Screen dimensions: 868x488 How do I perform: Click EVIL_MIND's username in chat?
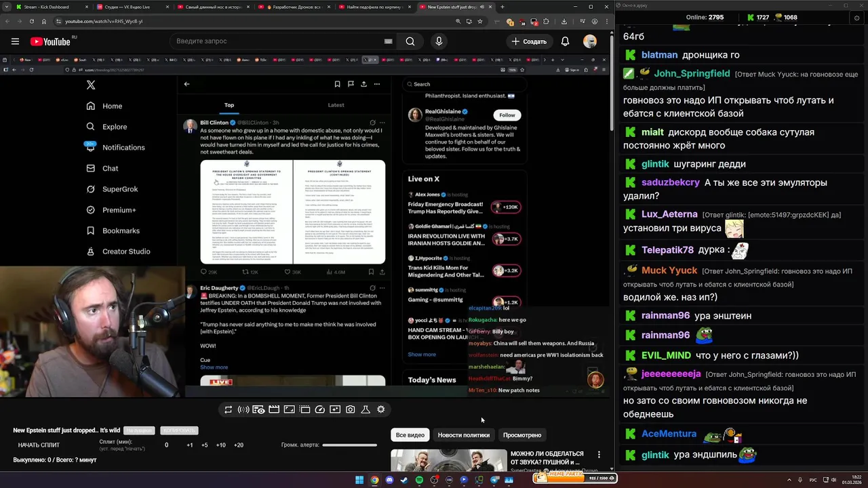[x=667, y=355]
